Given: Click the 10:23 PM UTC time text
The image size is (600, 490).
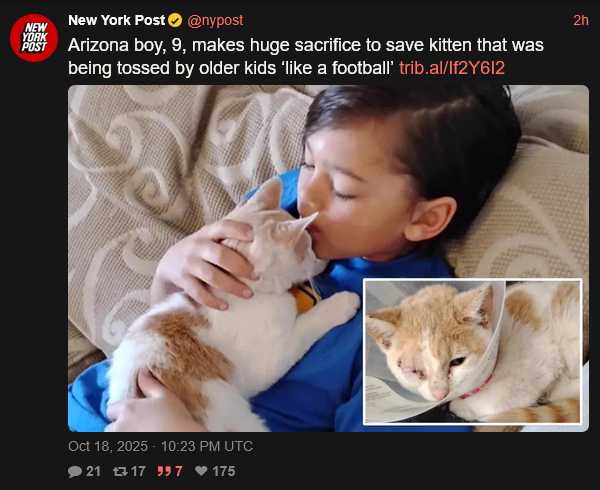Looking at the screenshot, I should (x=207, y=446).
